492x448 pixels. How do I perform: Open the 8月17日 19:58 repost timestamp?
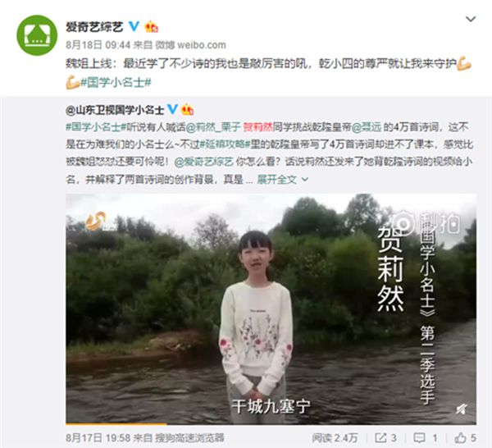pyautogui.click(x=98, y=437)
